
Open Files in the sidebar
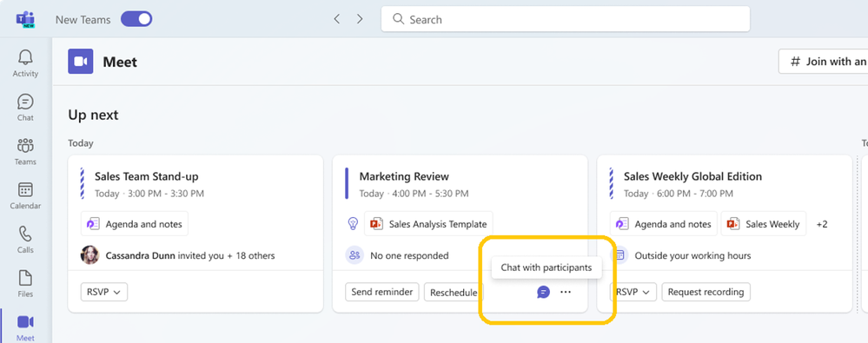coord(25,284)
